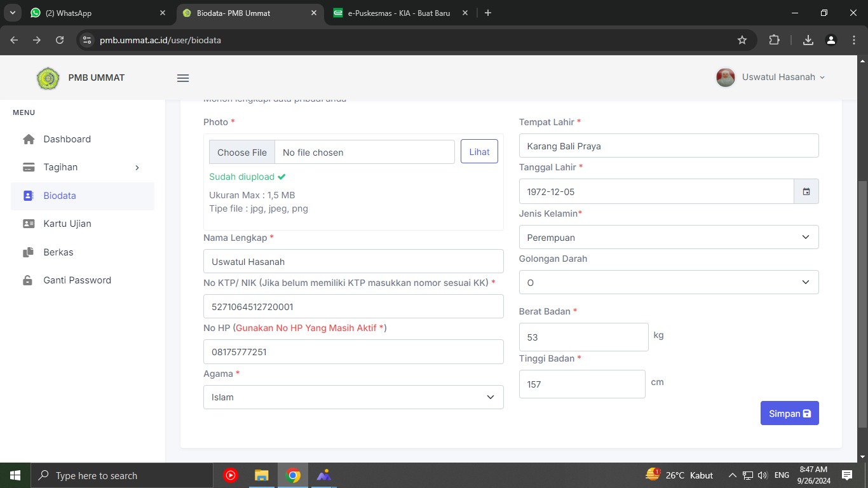Click the PMB UMMAT logo
This screenshot has width=868, height=488.
pos(48,78)
